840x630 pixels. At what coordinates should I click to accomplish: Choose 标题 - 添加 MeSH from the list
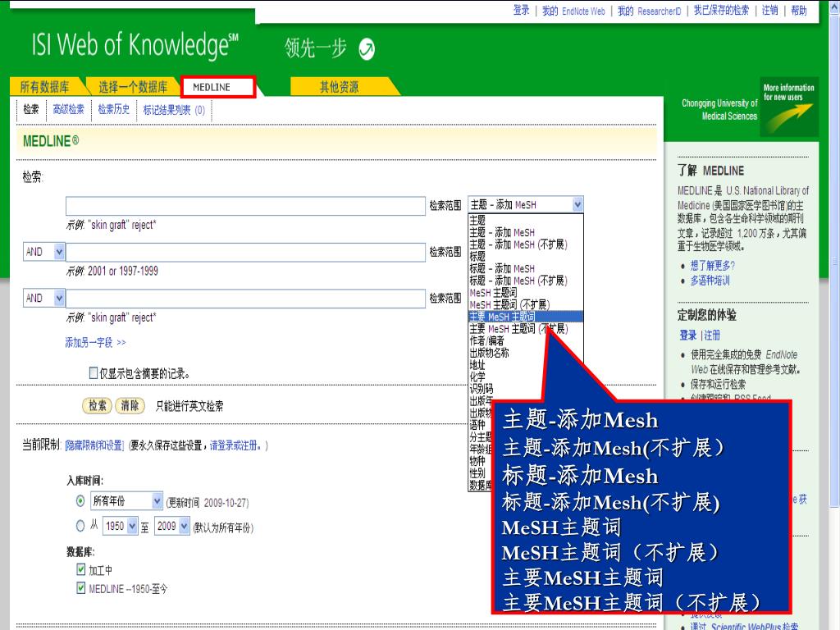coord(502,268)
